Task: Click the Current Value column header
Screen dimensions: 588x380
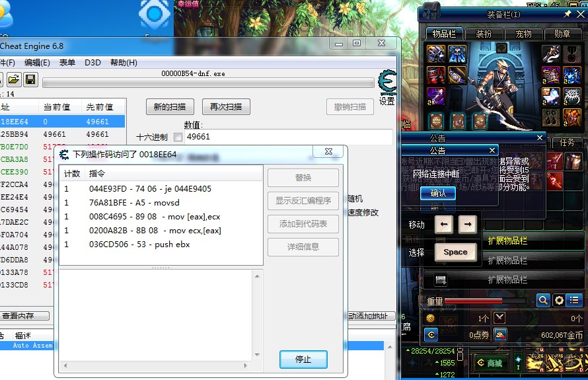Action: [x=60, y=107]
